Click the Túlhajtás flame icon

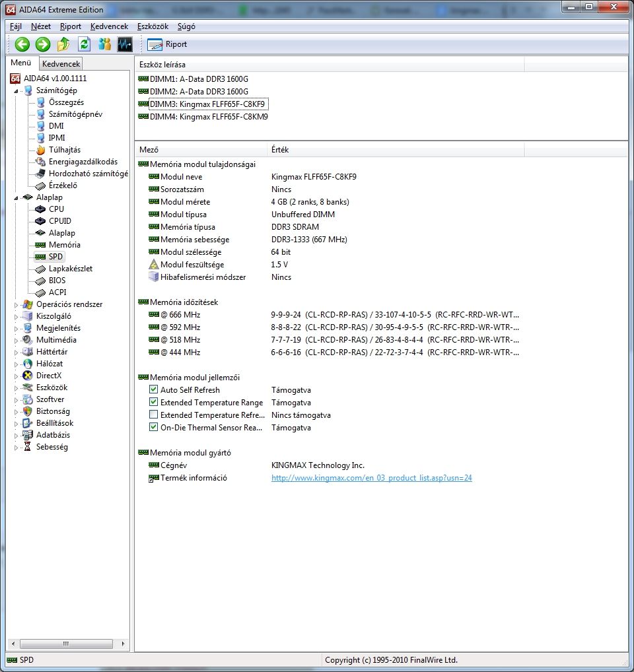pos(40,150)
